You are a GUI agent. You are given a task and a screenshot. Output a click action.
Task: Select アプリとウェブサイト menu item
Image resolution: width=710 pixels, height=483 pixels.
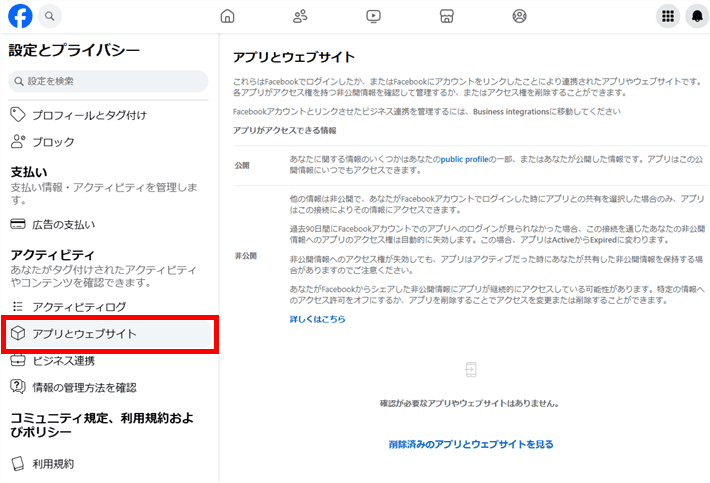pyautogui.click(x=109, y=334)
